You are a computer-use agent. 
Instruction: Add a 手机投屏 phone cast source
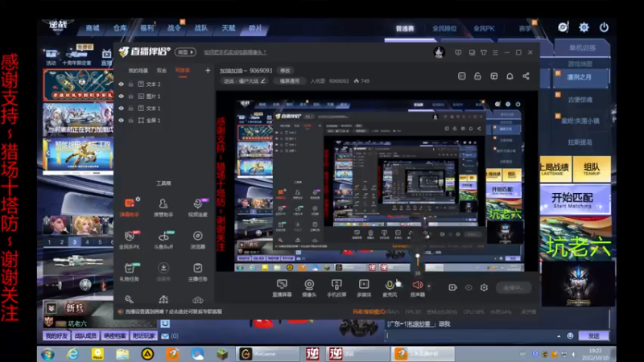click(336, 288)
